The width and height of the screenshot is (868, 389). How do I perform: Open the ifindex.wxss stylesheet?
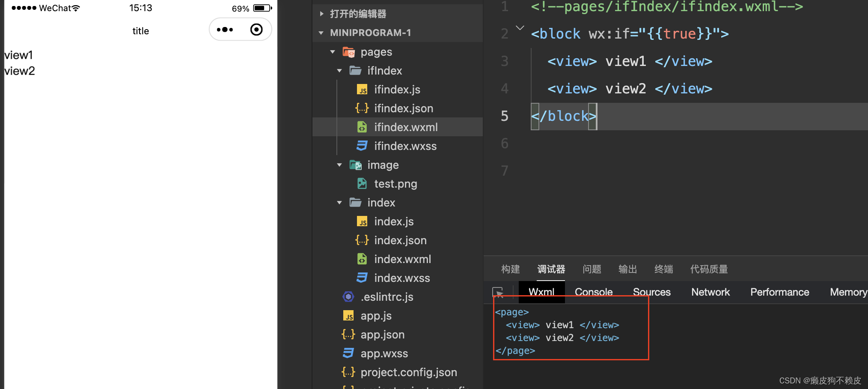point(405,146)
